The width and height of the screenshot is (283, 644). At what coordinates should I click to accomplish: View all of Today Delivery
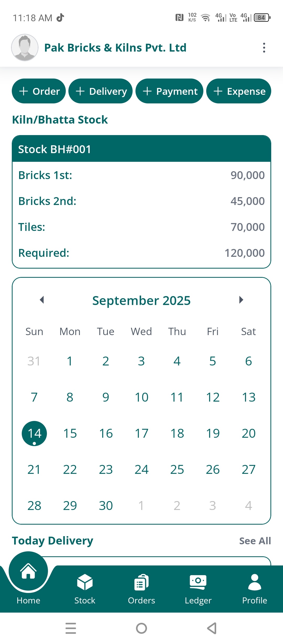tap(255, 541)
